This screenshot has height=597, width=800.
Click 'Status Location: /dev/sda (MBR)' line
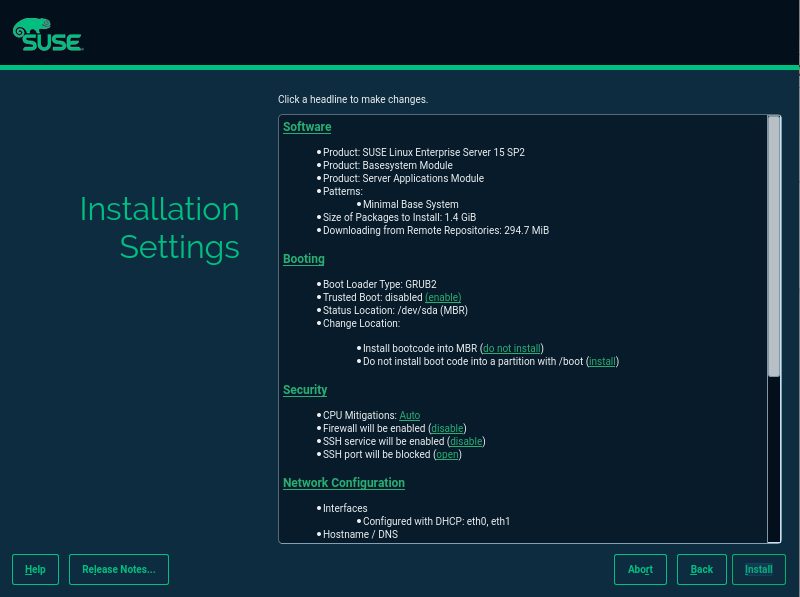pos(395,310)
